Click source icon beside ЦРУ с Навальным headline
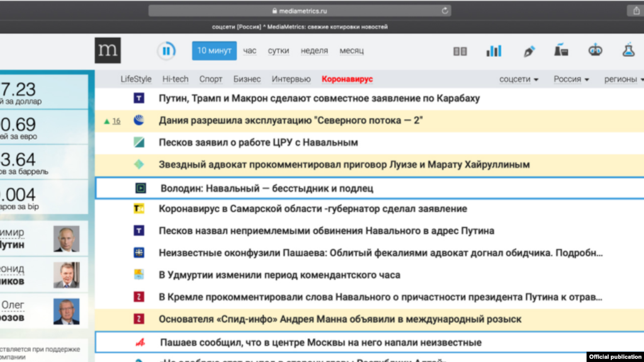644x362 pixels. [x=139, y=142]
